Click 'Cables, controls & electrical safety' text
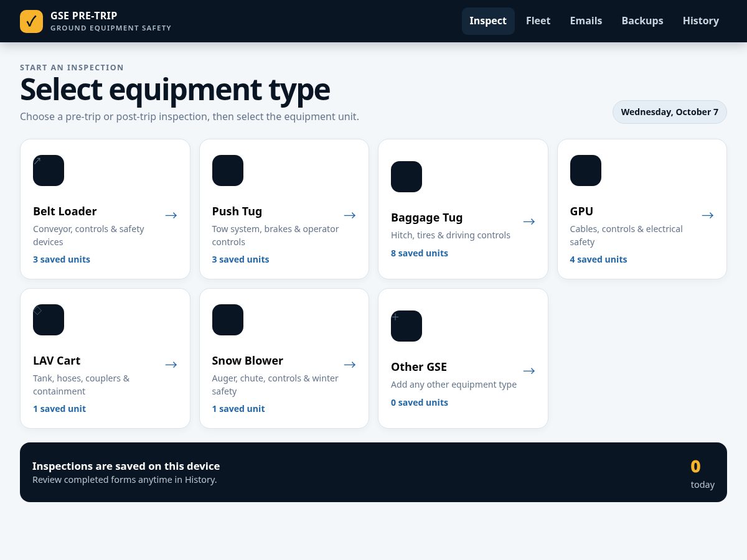Viewport: 747px width, 560px height. [626, 235]
